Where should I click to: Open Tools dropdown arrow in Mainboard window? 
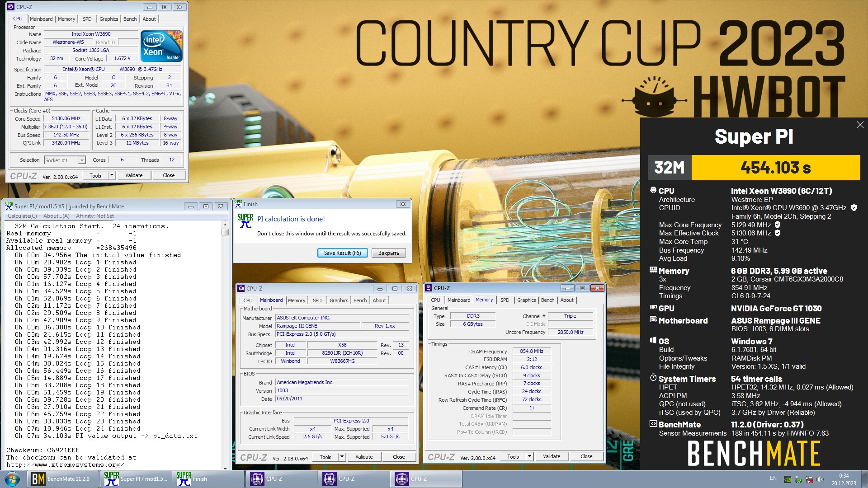tap(342, 457)
